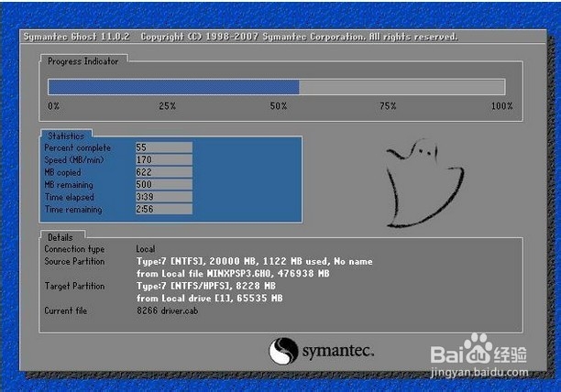Image resolution: width=561 pixels, height=392 pixels.
Task: Click the 8266 driver.cab current file
Action: 167,310
